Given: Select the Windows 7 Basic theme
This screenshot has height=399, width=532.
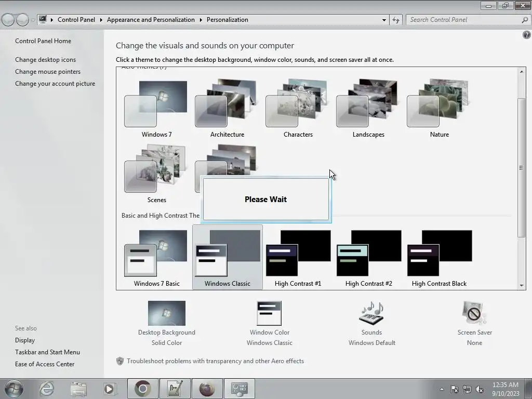Looking at the screenshot, I should coord(156,258).
